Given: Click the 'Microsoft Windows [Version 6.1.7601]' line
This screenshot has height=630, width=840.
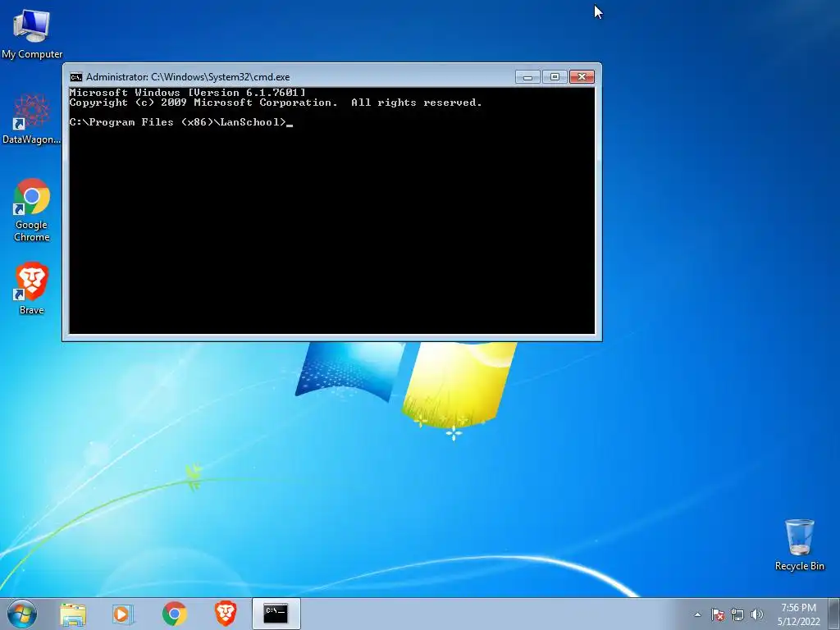Looking at the screenshot, I should [188, 93].
